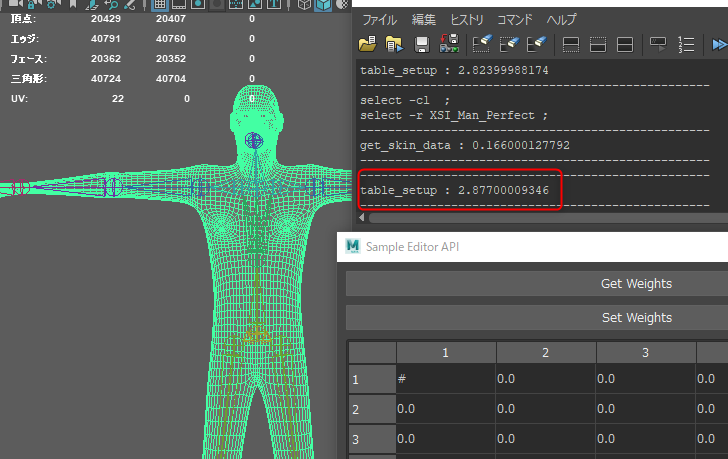Select column header 2 in weights table
The width and height of the screenshot is (728, 459).
pos(546,353)
